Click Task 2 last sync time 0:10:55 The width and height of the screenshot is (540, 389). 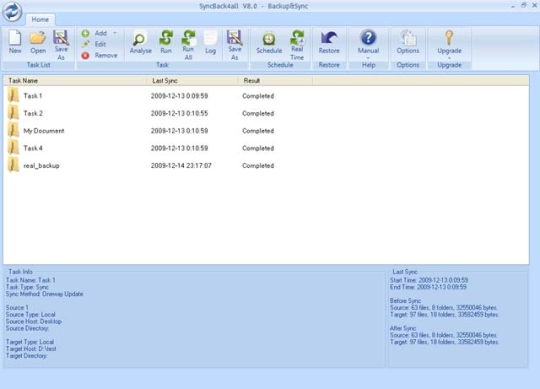point(179,113)
